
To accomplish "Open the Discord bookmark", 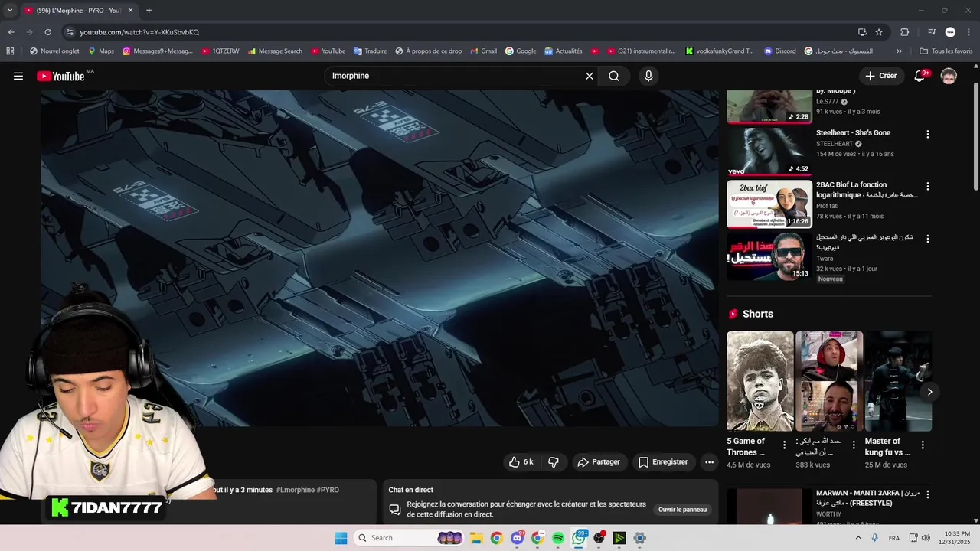I will point(779,51).
